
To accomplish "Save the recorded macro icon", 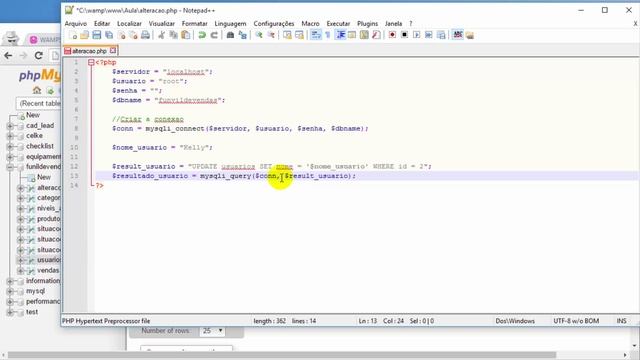I will 441,35.
